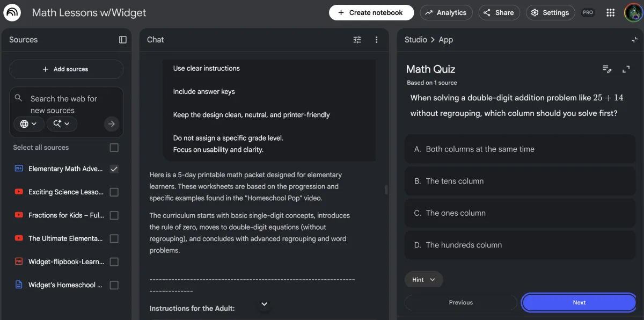Open the research mode dropdown

[x=62, y=124]
